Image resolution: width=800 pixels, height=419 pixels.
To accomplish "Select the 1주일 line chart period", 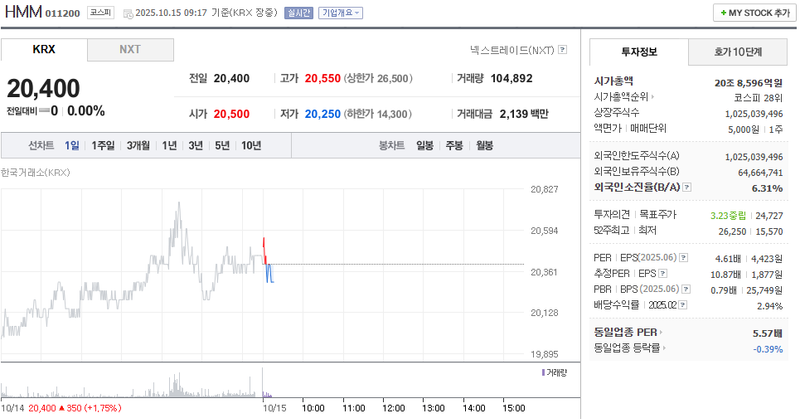I will (x=103, y=146).
